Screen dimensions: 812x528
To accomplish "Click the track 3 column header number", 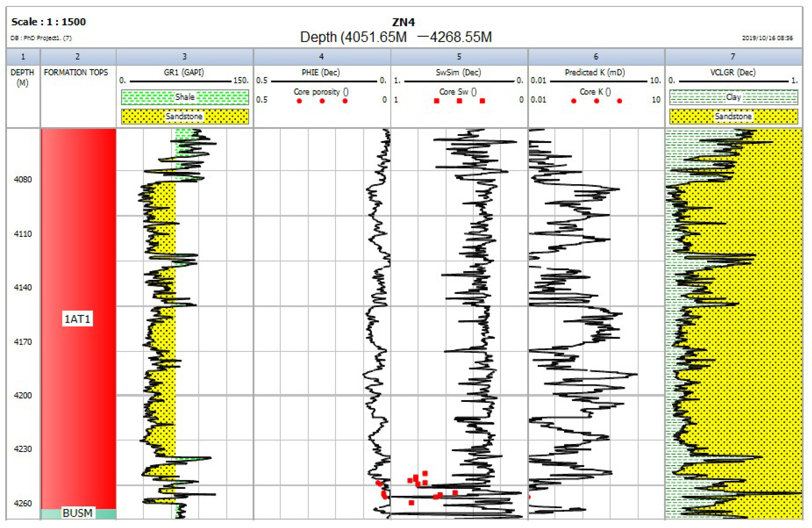I will click(x=185, y=57).
